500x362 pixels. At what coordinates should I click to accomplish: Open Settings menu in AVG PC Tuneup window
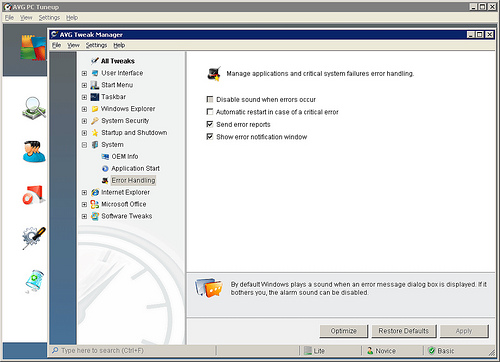click(x=49, y=18)
